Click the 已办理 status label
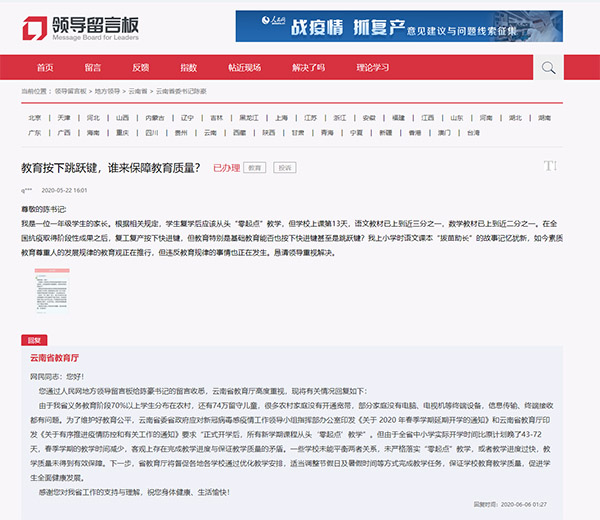 tap(227, 168)
